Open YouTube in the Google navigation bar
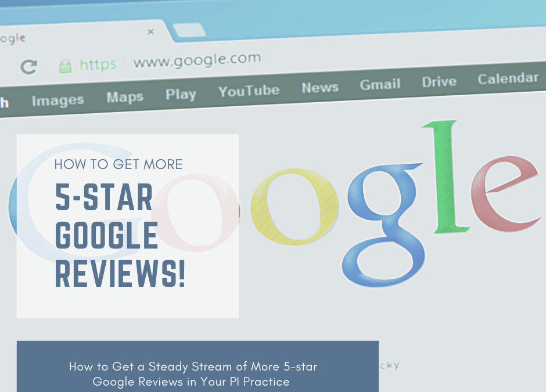The height and width of the screenshot is (392, 546). coord(249,91)
